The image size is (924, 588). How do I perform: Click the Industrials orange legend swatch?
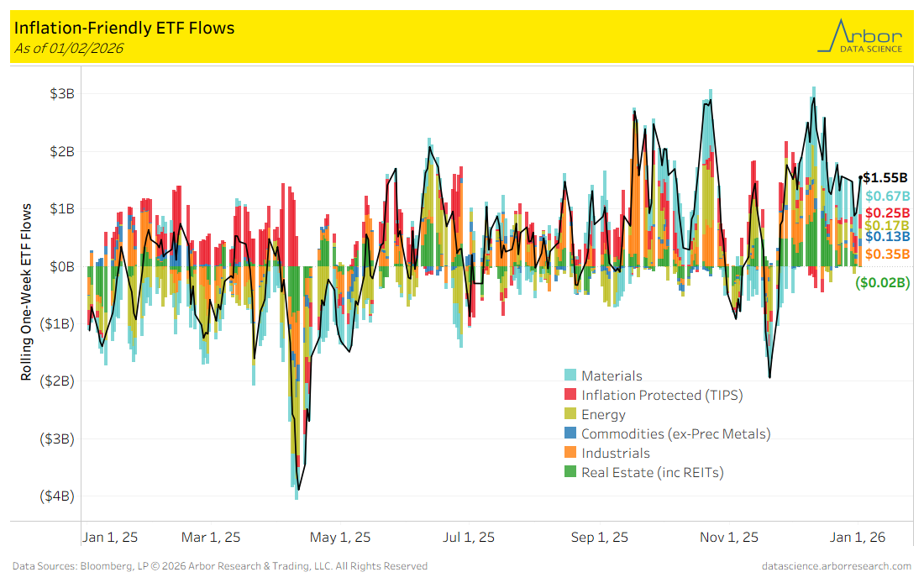pos(570,454)
